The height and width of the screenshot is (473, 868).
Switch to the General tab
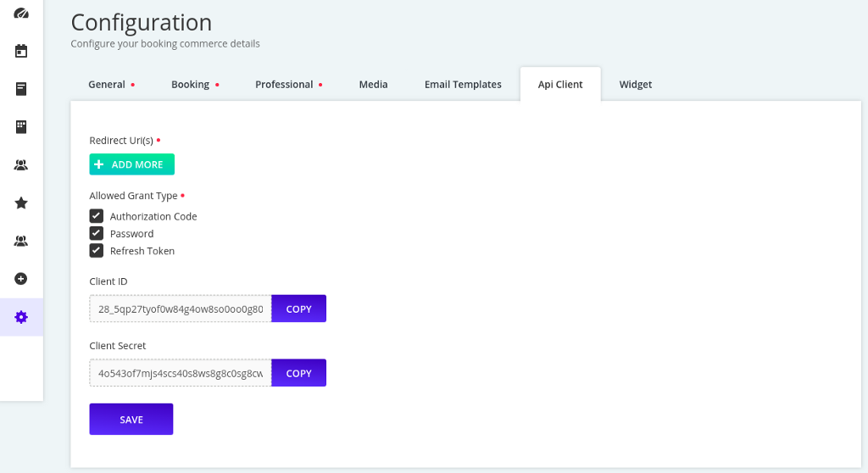[x=107, y=85]
